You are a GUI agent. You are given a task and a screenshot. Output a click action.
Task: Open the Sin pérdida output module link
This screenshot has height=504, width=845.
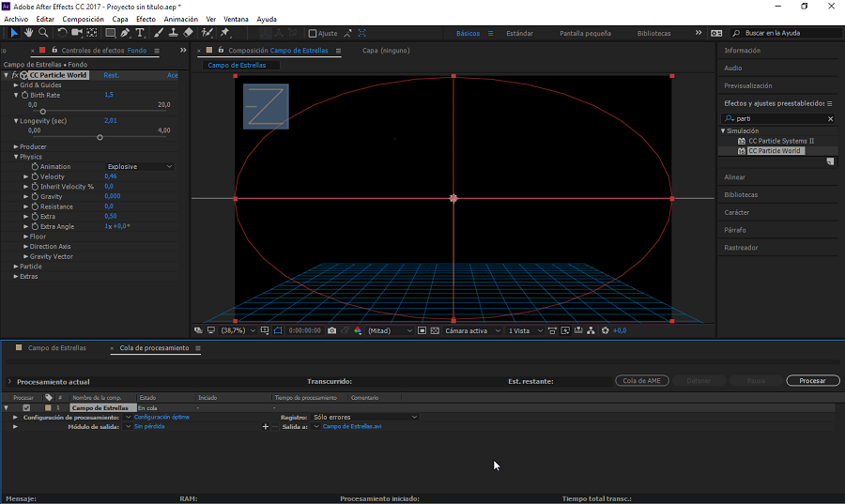[149, 426]
